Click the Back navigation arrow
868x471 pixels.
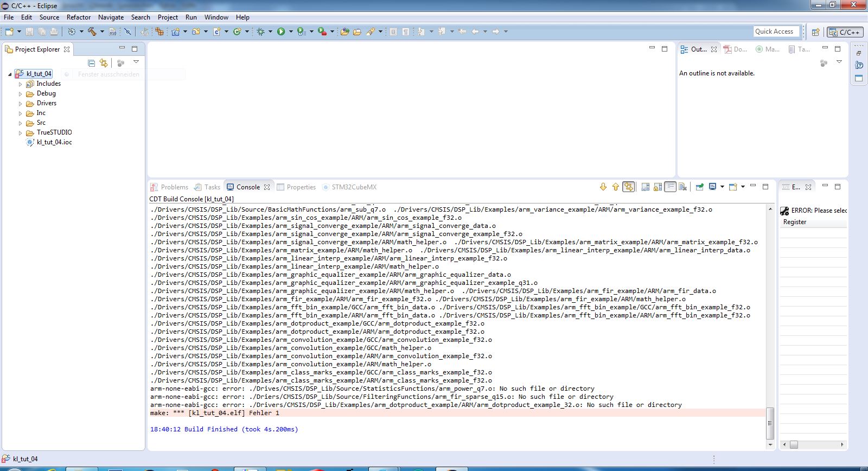tap(475, 31)
